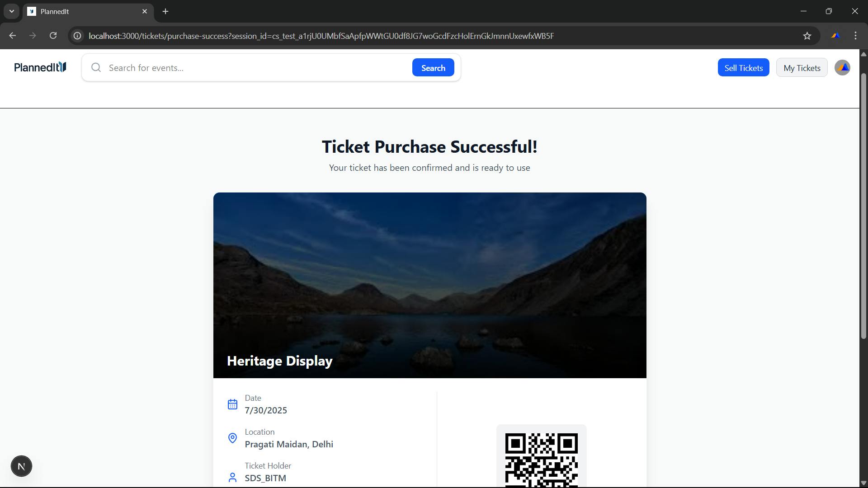The image size is (868, 488).
Task: Open Chrome three-dot menu
Action: tap(855, 36)
